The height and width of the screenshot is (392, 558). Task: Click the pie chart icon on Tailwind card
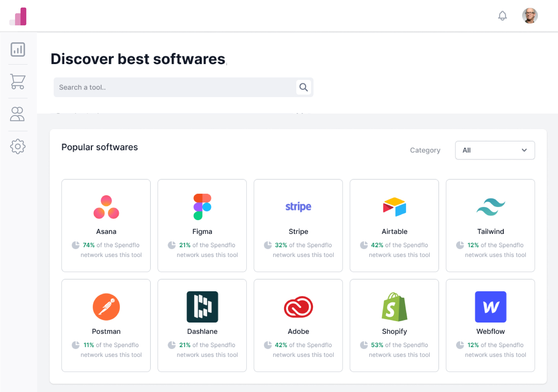[460, 245]
